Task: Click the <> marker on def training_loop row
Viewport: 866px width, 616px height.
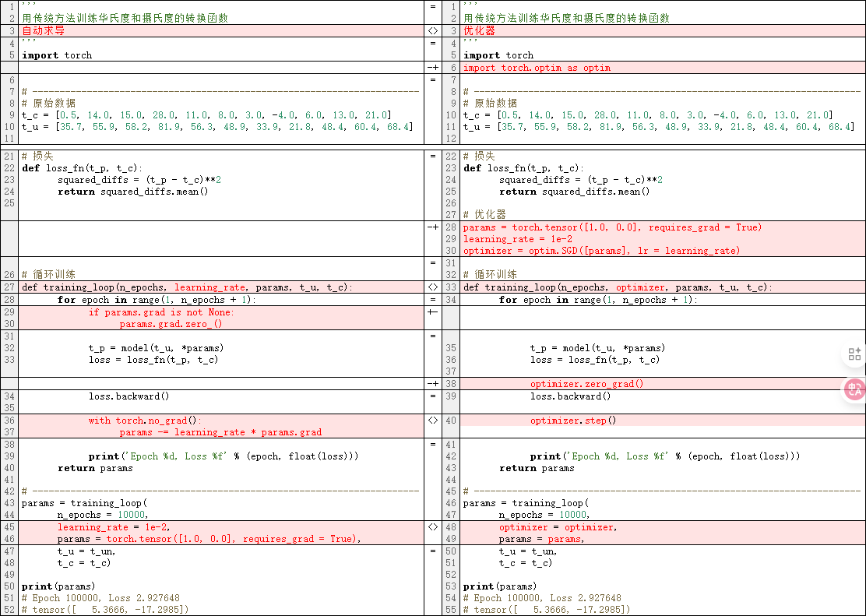Action: (x=433, y=287)
